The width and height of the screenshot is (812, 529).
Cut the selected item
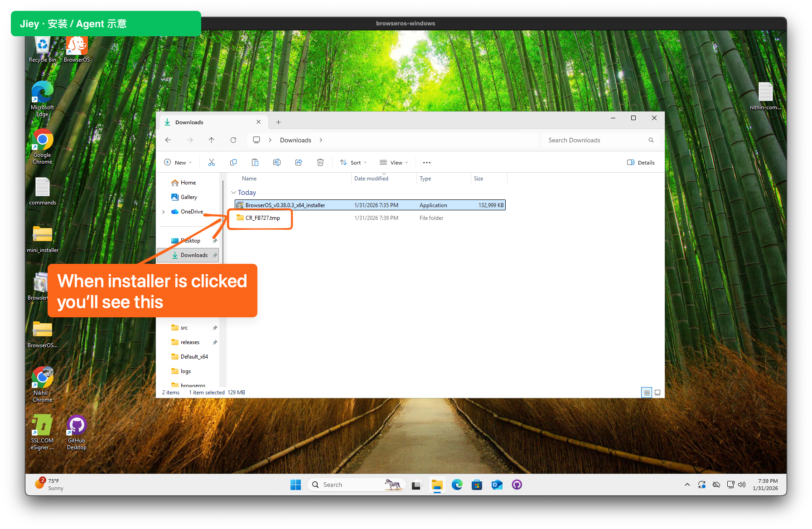pyautogui.click(x=212, y=162)
